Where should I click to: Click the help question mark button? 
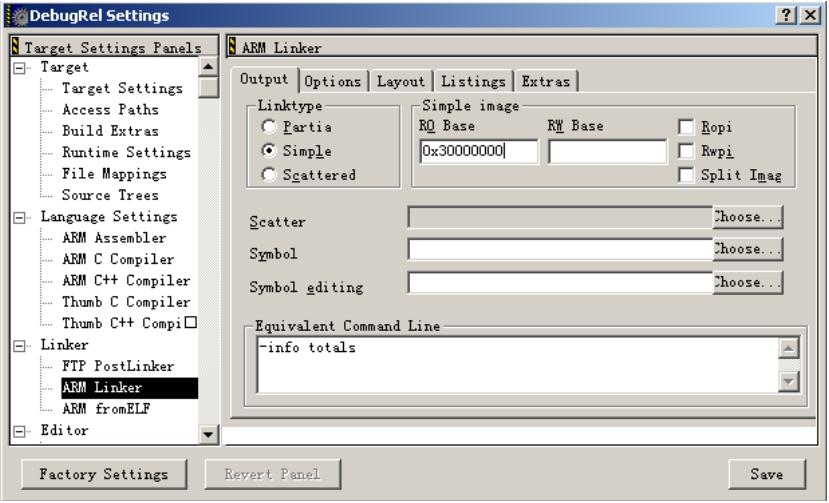pyautogui.click(x=786, y=15)
